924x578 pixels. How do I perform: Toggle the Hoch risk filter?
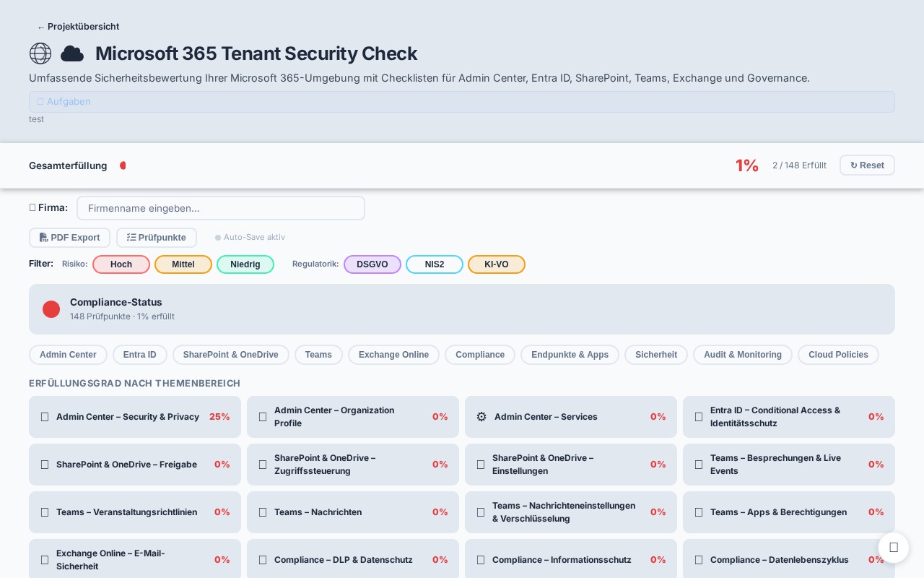(121, 264)
